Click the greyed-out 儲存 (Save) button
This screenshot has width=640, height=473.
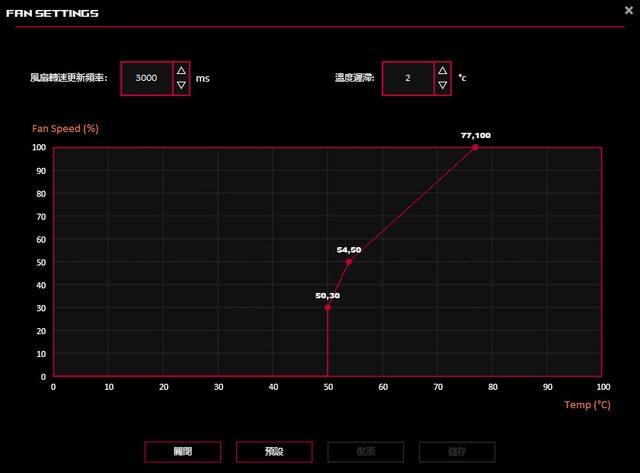click(x=457, y=452)
